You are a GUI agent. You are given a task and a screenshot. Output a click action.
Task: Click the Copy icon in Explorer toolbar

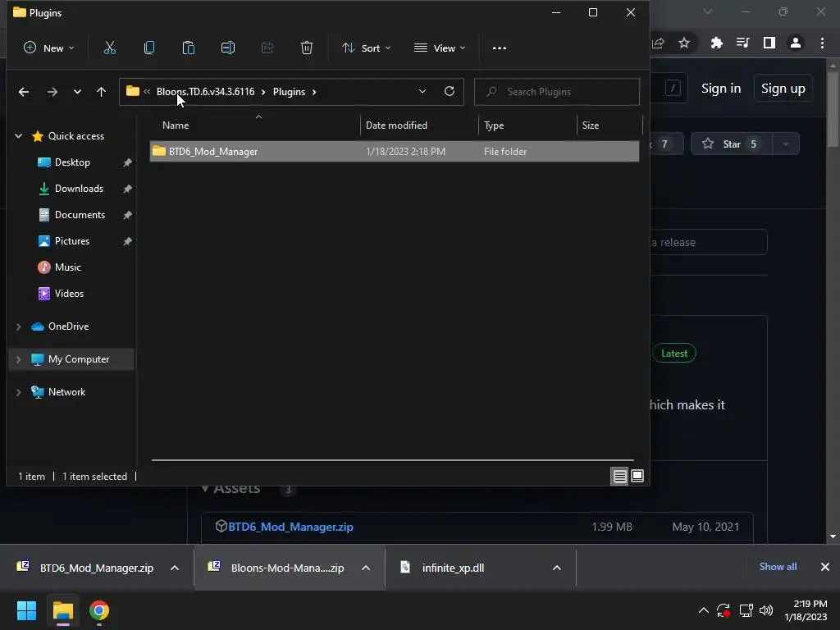149,48
